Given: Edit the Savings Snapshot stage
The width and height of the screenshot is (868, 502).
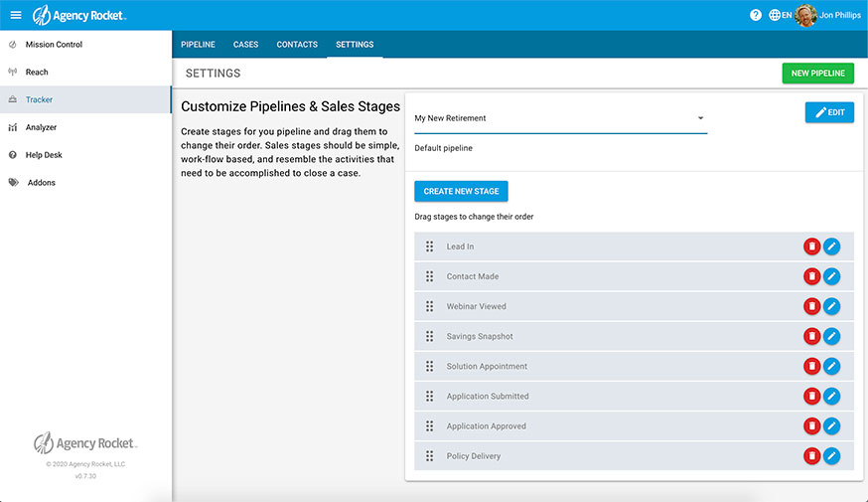Looking at the screenshot, I should pyautogui.click(x=832, y=336).
